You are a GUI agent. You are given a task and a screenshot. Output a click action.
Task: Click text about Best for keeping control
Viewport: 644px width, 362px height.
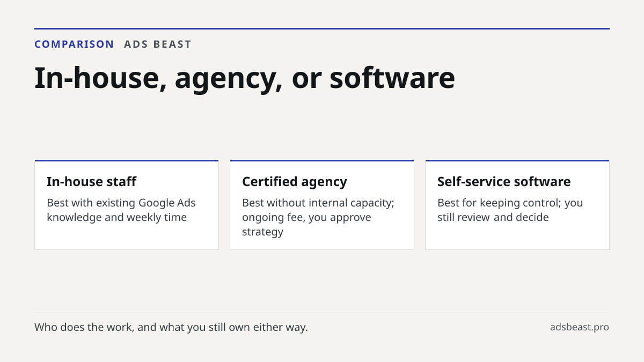pos(510,210)
